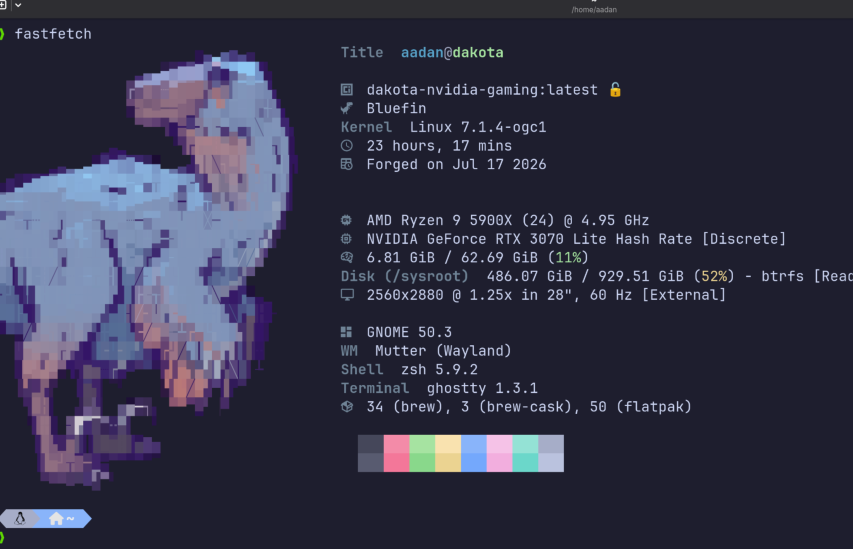Screen dimensions: 853x549
Task: Click the pale lavender color swatch
Action: [x=551, y=453]
